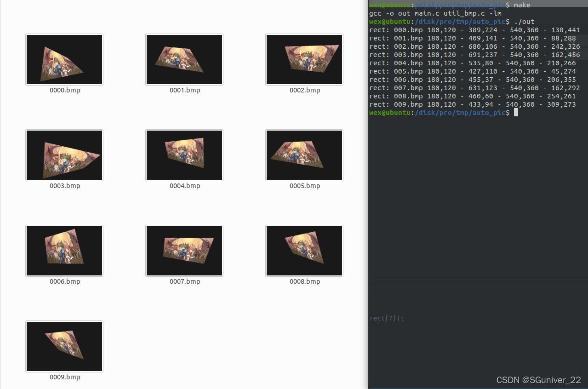This screenshot has height=389, width=588.
Task: Click the file name label 0000.bmp
Action: (x=65, y=90)
